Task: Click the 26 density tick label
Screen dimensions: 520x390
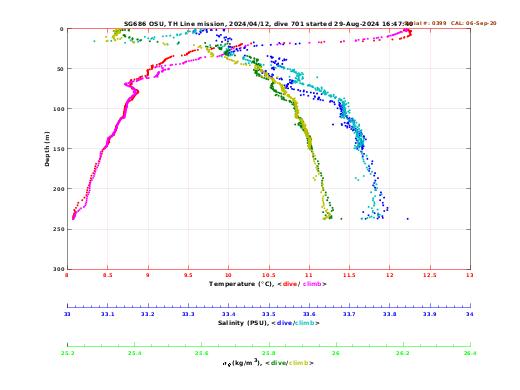Action: (x=336, y=353)
